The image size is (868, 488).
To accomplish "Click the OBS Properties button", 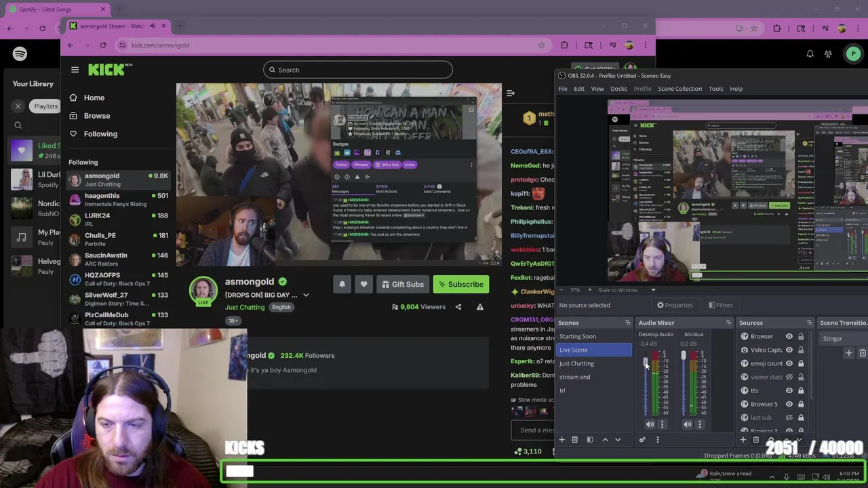I will pos(675,305).
